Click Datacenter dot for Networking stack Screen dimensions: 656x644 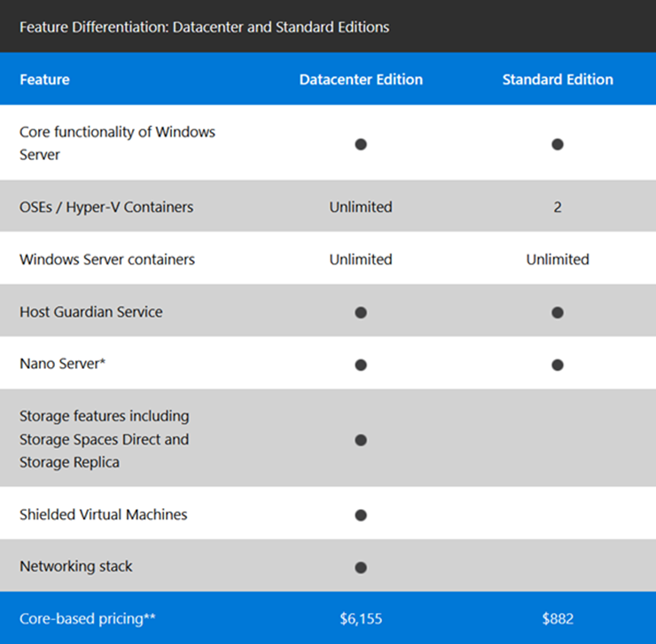pos(361,567)
